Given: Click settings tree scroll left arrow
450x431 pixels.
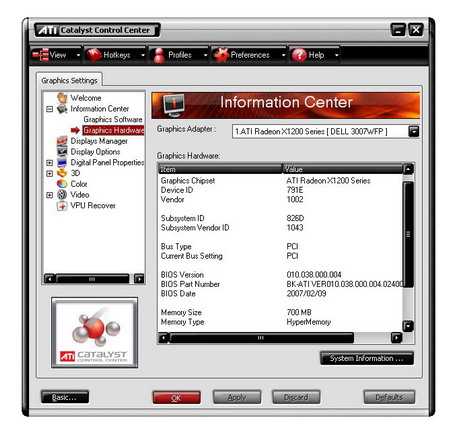Looking at the screenshot, I should click(x=50, y=279).
